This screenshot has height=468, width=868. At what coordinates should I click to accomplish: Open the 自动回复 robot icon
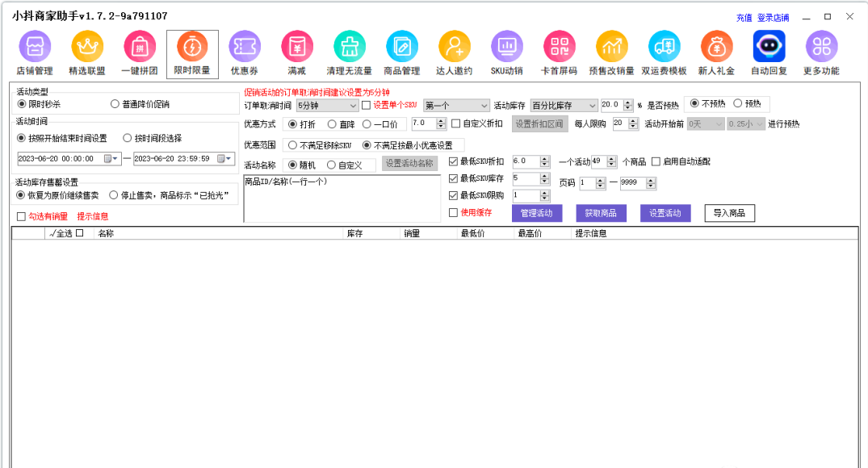(769, 47)
